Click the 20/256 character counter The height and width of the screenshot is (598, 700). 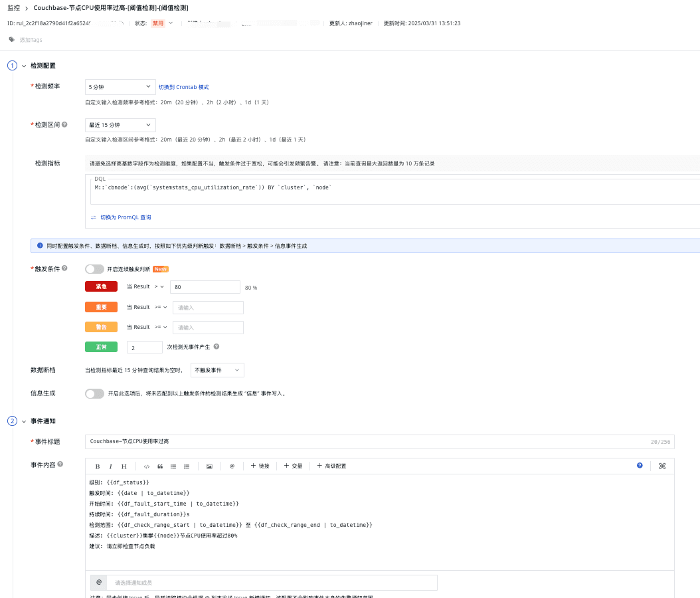click(x=660, y=442)
